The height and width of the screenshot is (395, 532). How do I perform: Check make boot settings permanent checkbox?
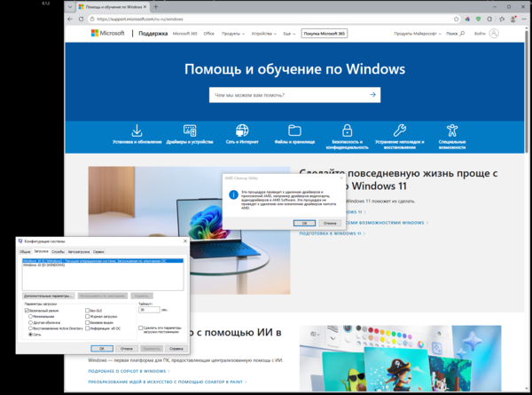(140, 328)
